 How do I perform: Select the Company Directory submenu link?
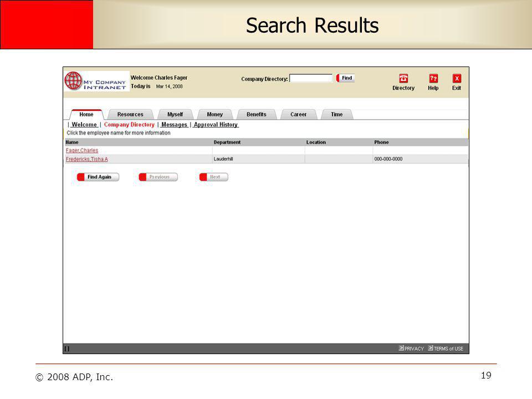129,125
